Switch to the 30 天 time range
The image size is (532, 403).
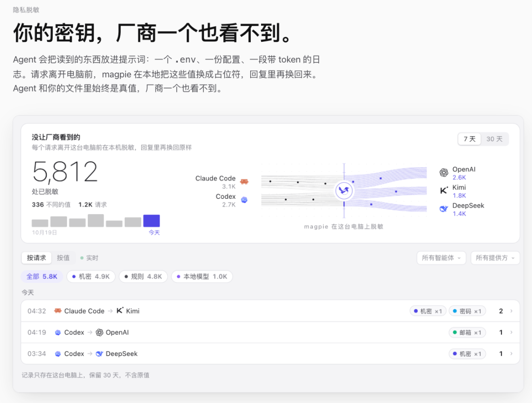494,139
